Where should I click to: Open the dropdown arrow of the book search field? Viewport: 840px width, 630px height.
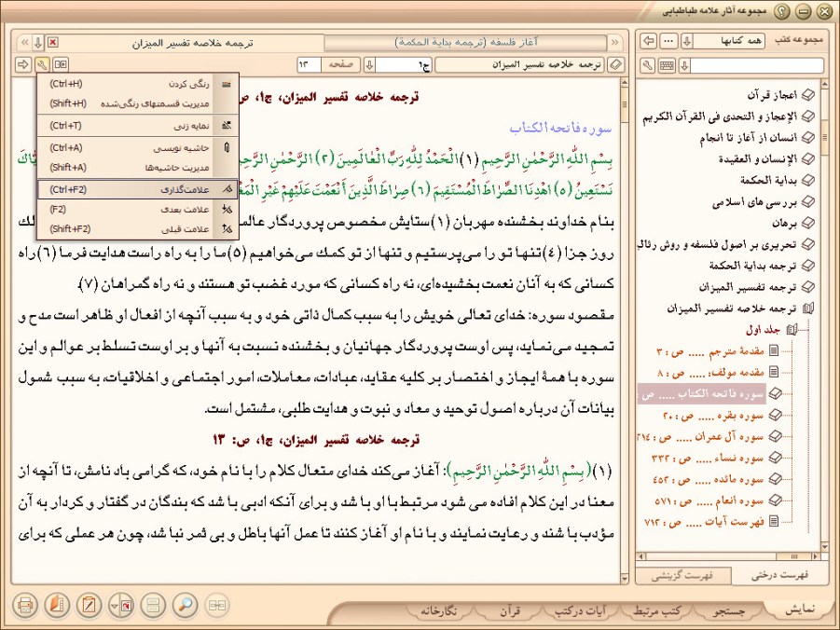(684, 66)
